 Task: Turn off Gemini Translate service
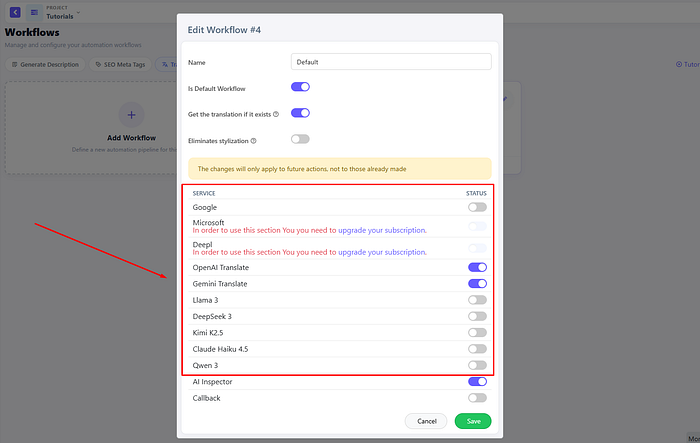(x=477, y=284)
